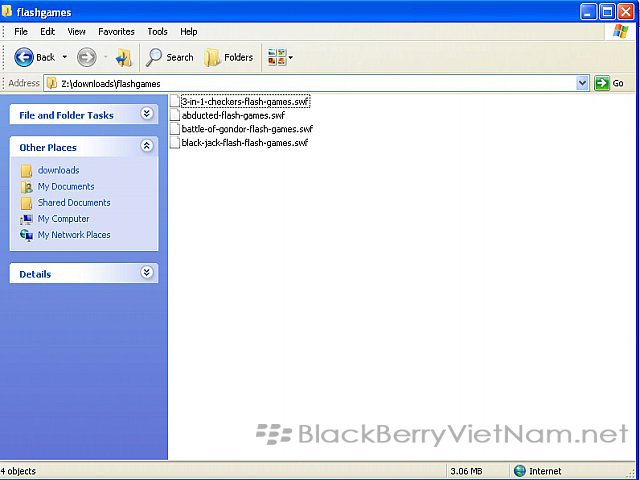Click the Back navigation arrow icon

coord(24,57)
